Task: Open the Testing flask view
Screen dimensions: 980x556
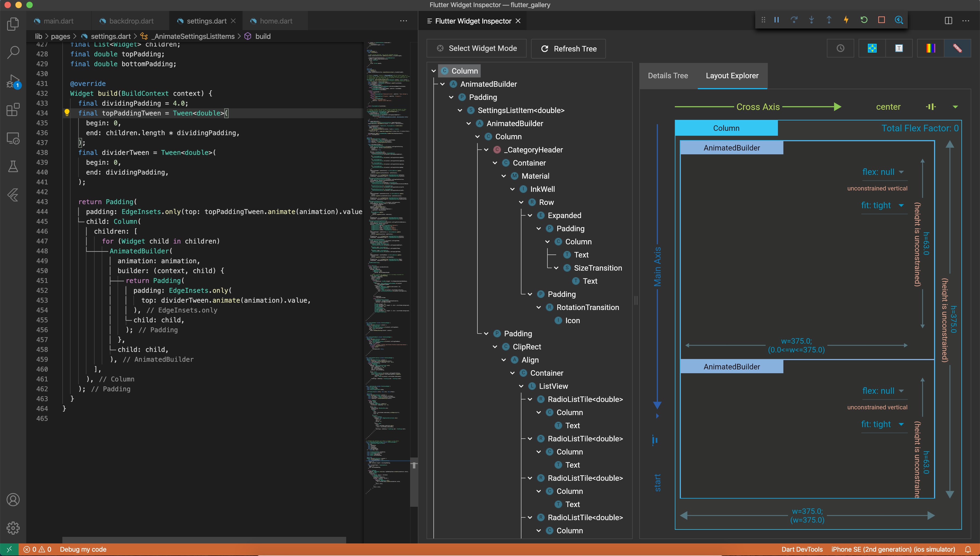Action: click(x=13, y=166)
